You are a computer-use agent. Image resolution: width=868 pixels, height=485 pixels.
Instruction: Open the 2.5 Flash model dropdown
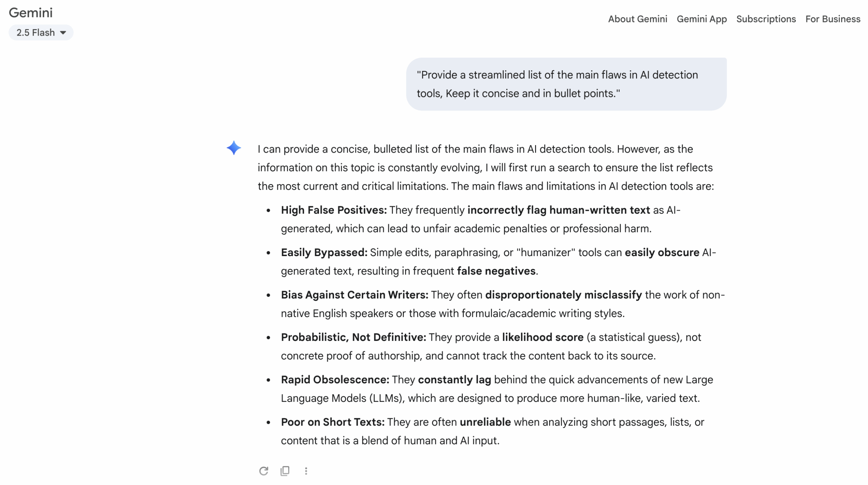pos(41,33)
